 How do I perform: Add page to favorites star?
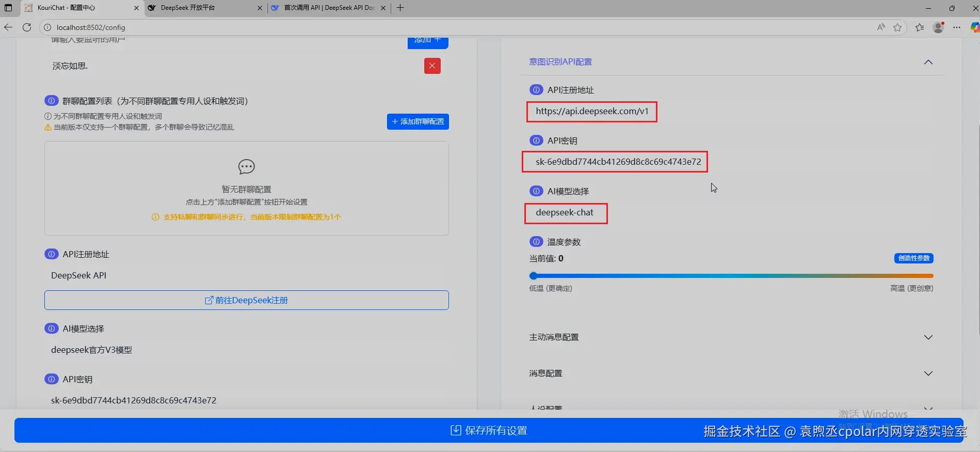point(897,27)
